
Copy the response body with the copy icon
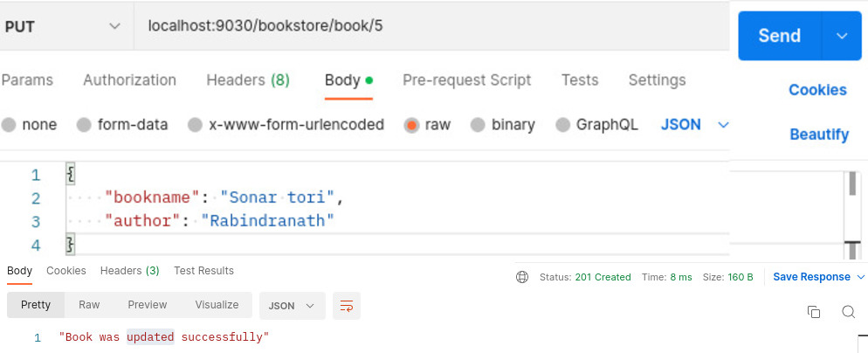(813, 312)
